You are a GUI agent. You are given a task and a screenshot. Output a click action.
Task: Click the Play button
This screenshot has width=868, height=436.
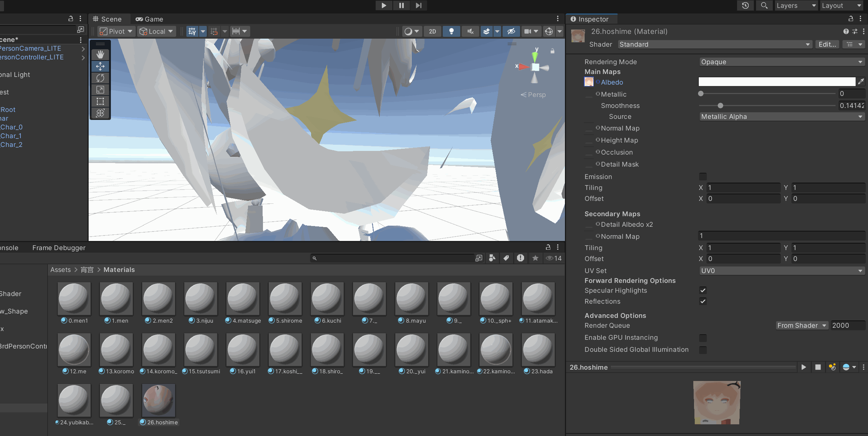pos(384,5)
